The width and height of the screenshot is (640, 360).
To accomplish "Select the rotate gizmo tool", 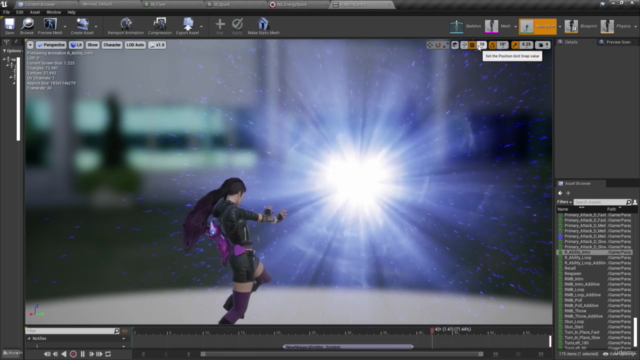I will point(438,45).
